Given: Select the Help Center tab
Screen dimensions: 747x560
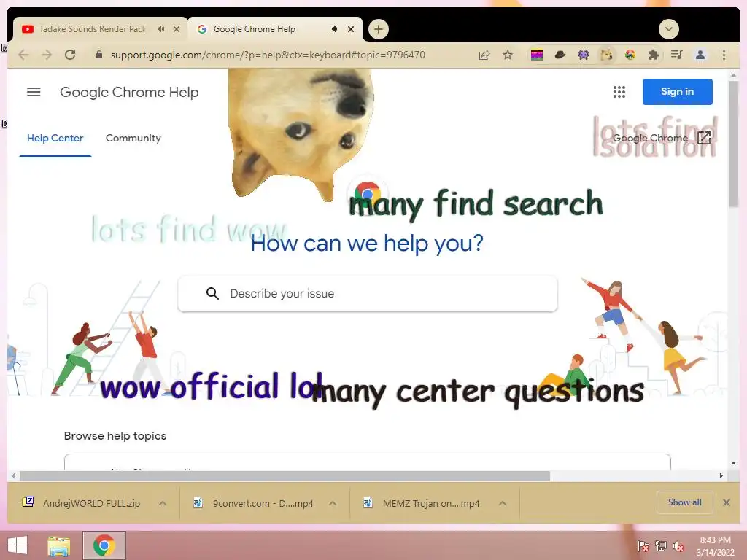Looking at the screenshot, I should 55,138.
